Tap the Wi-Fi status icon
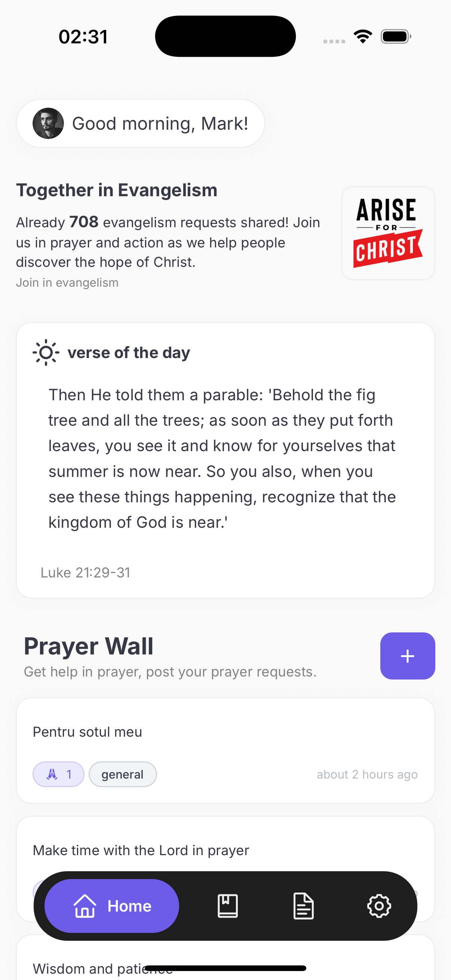Screen dimensions: 451x980 click(x=363, y=37)
